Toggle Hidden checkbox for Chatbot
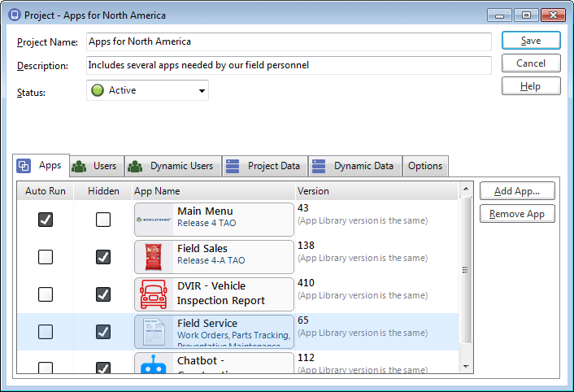574x392 pixels. (103, 368)
